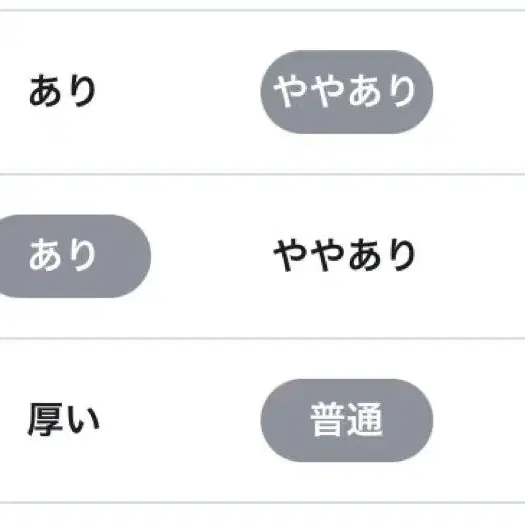This screenshot has height=525, width=525.
Task: Switch the top row to plain あり
Action: click(x=63, y=91)
